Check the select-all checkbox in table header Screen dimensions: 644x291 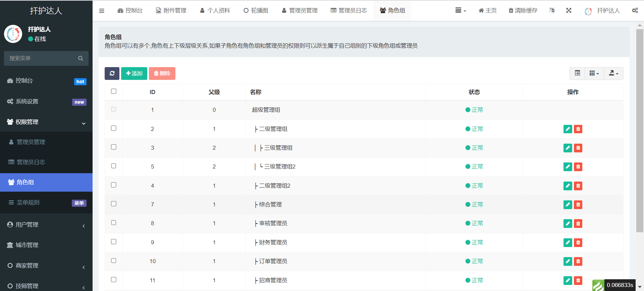click(114, 91)
